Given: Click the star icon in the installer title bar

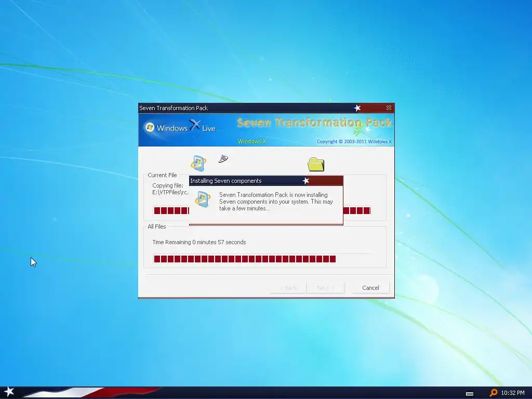Looking at the screenshot, I should (357, 108).
